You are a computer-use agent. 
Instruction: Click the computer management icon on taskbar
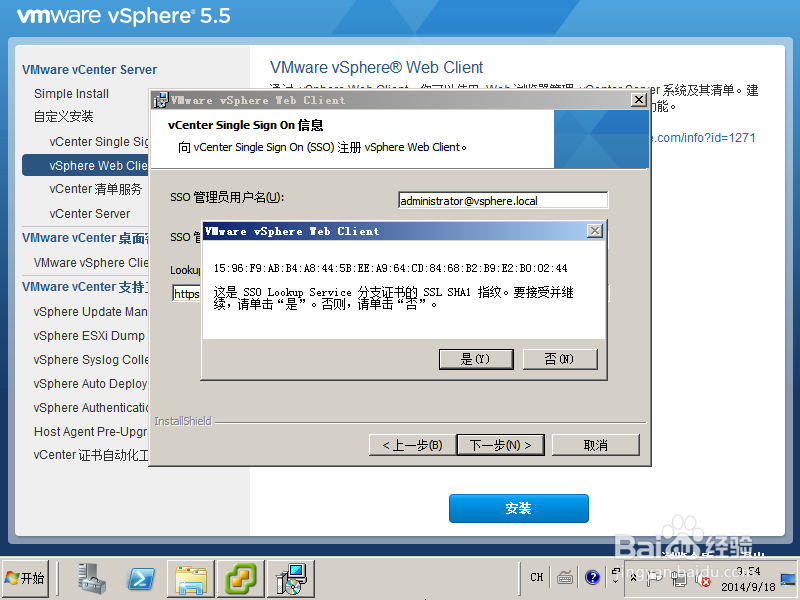[x=291, y=578]
